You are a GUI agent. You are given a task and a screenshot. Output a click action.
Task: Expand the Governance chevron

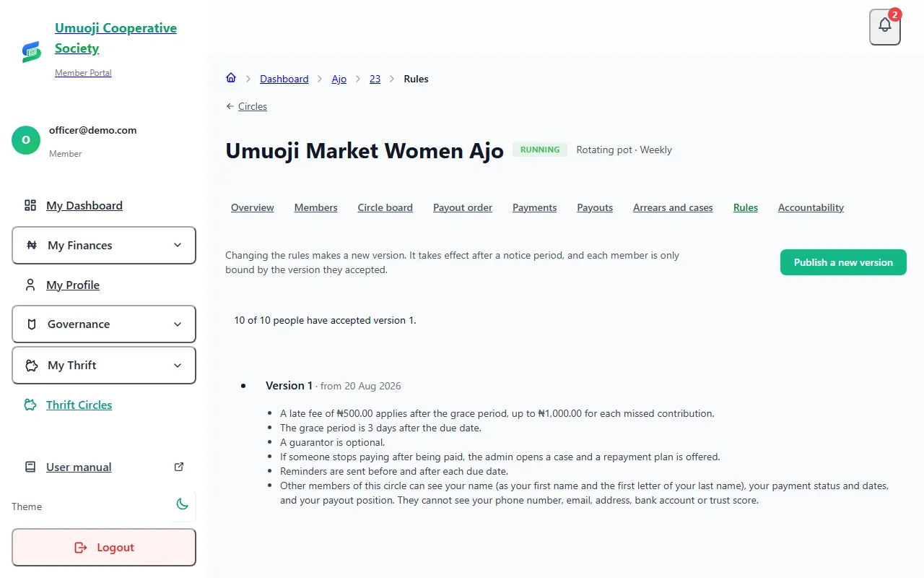pyautogui.click(x=178, y=324)
